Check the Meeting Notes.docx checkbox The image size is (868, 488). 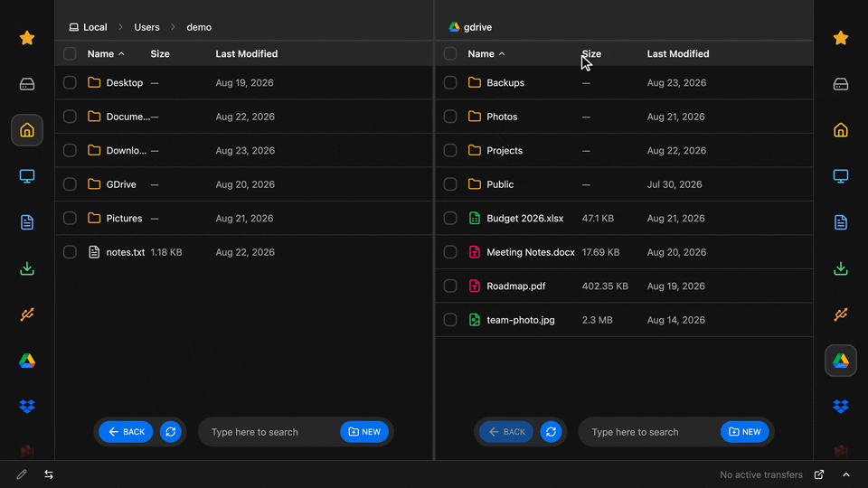point(450,252)
